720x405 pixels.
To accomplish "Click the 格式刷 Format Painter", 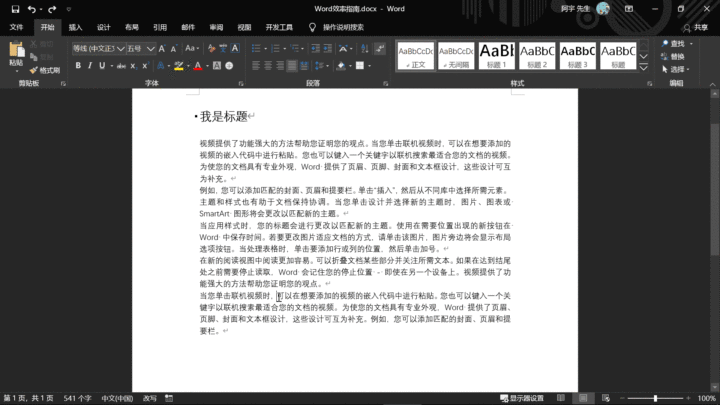I will [45, 70].
